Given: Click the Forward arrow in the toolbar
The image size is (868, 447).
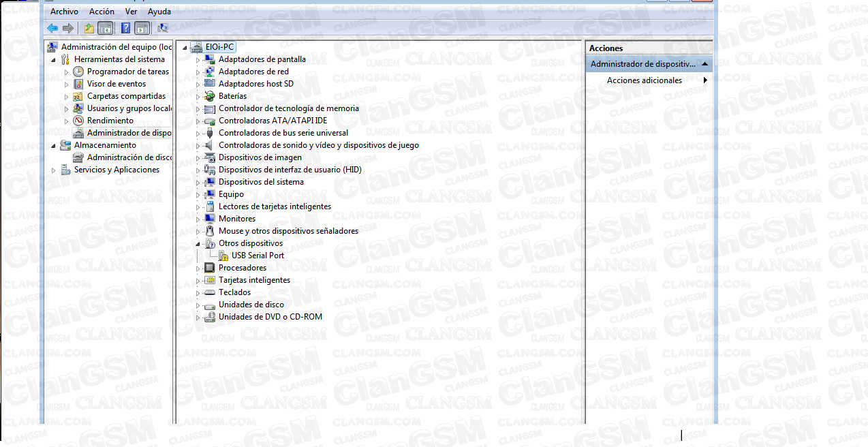Looking at the screenshot, I should pyautogui.click(x=67, y=28).
